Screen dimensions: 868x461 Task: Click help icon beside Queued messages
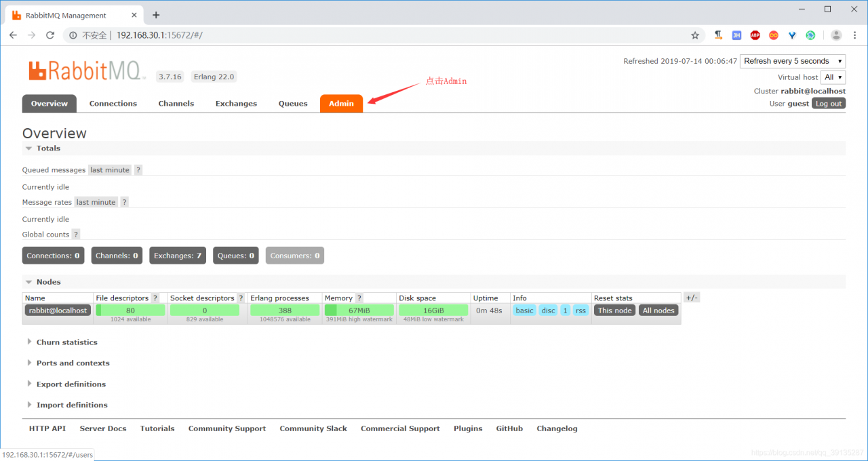[138, 170]
